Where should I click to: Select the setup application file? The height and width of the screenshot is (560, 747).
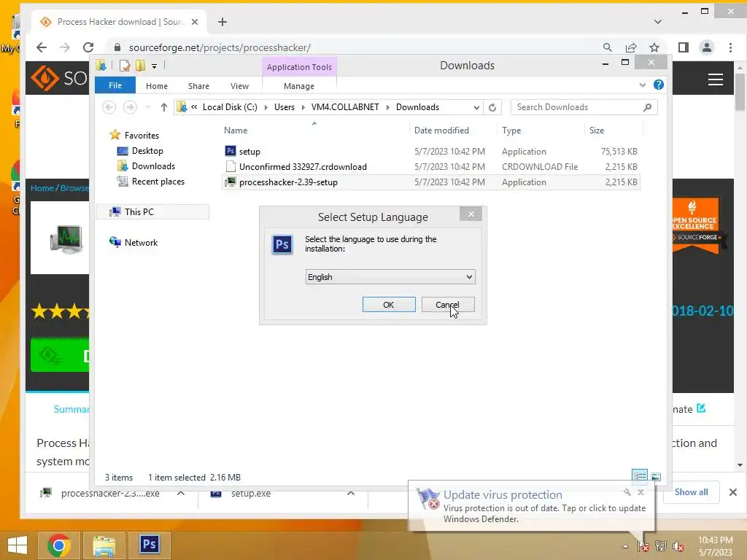430,152
